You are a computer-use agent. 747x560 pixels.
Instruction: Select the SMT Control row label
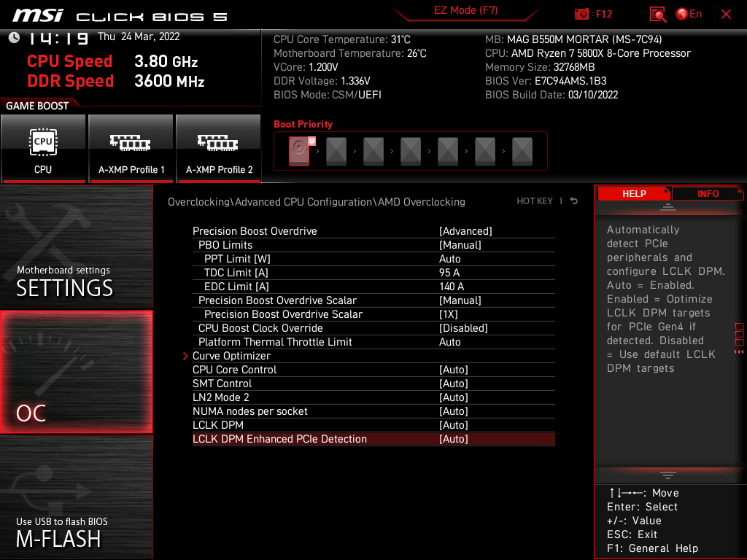pos(222,384)
